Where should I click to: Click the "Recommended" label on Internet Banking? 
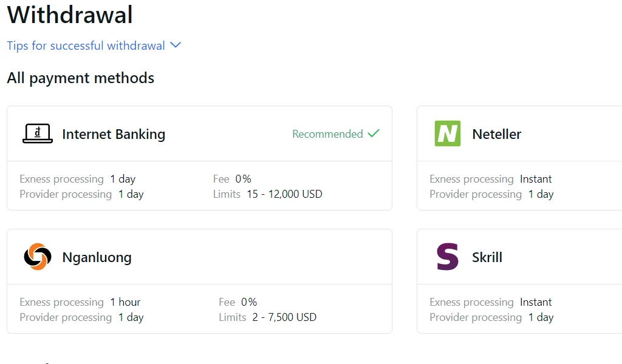(x=327, y=133)
